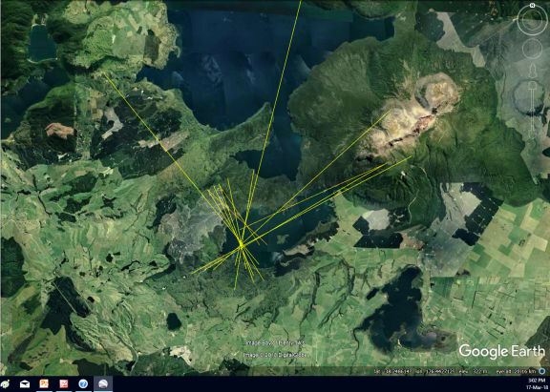The height and width of the screenshot is (392, 550).
Task: Switch to Google Earth taskbar icon
Action: tap(103, 384)
